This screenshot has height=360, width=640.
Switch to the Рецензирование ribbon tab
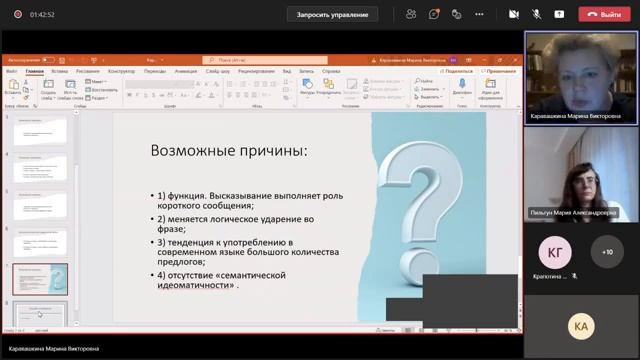point(256,71)
